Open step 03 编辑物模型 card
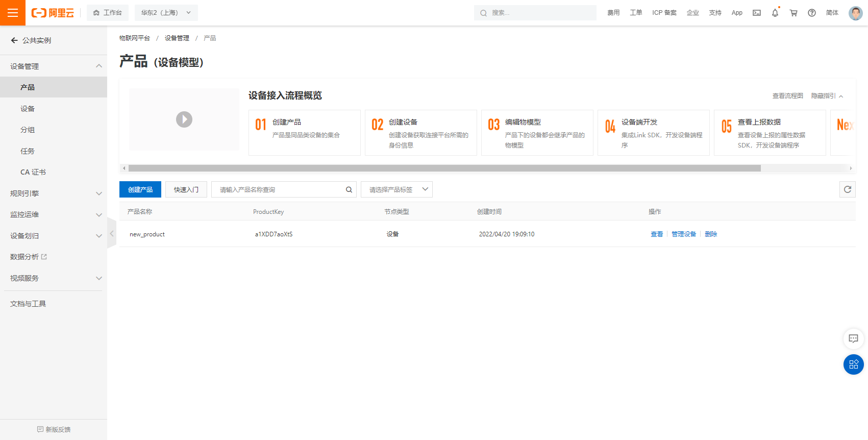 [537, 133]
